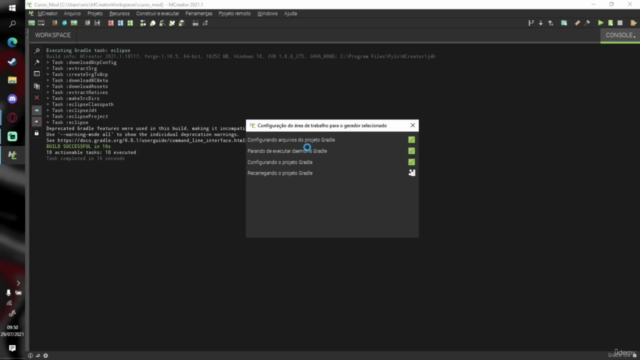Screen dimensions: 640x360
Task: Click the green run client play icon
Action: coord(600,23)
